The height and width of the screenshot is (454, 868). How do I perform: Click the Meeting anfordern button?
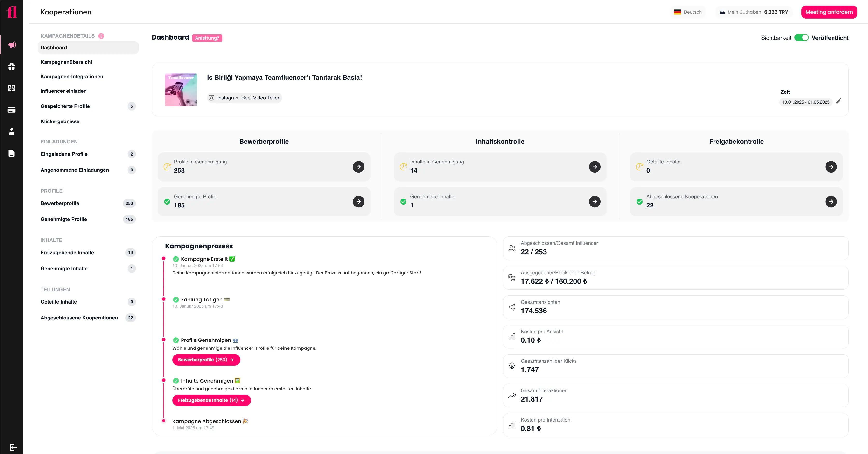click(x=829, y=12)
